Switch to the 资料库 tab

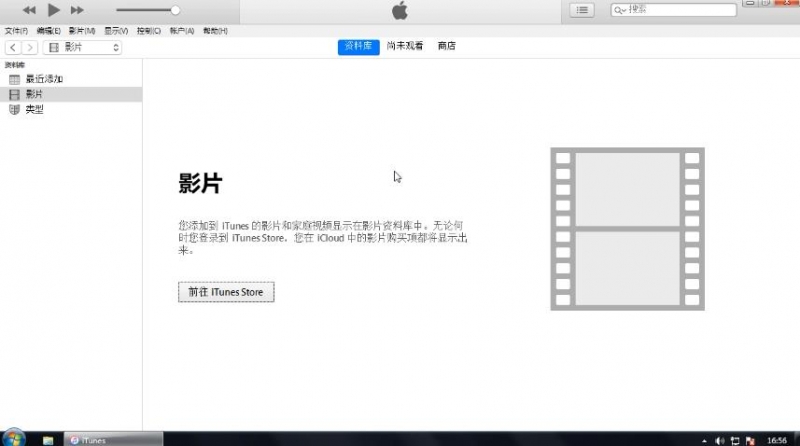point(358,46)
